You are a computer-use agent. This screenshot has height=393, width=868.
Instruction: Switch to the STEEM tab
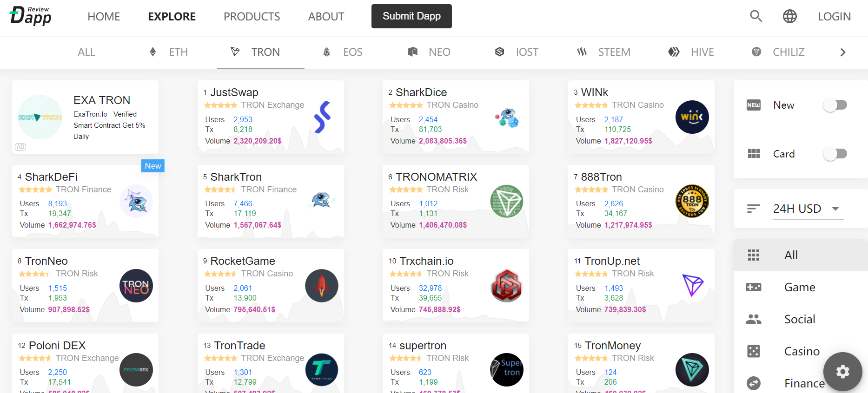[603, 52]
